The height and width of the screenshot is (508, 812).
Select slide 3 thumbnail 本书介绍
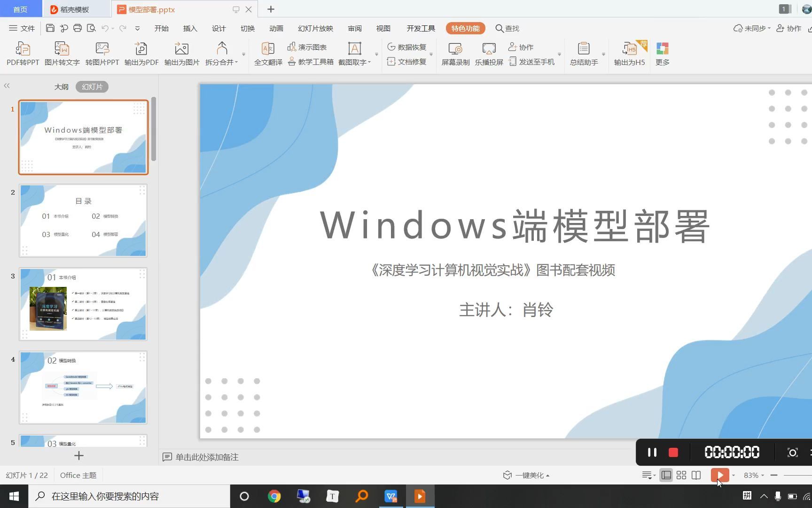[83, 303]
